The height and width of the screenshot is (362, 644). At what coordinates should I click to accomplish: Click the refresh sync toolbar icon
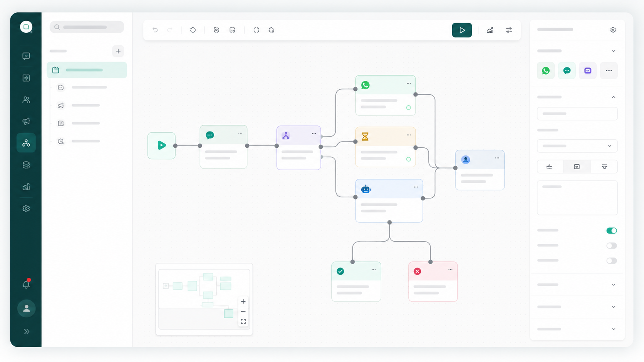tap(272, 30)
